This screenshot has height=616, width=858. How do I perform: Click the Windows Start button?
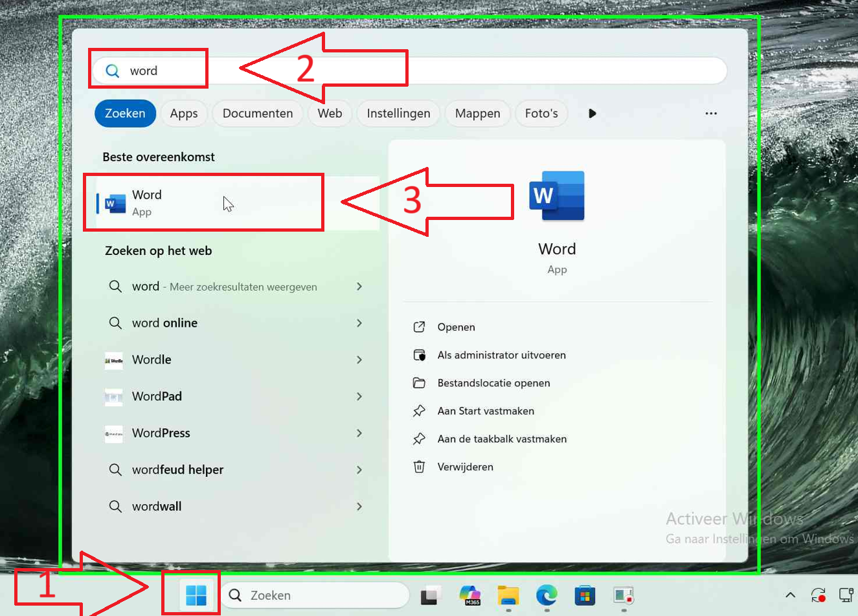(196, 595)
